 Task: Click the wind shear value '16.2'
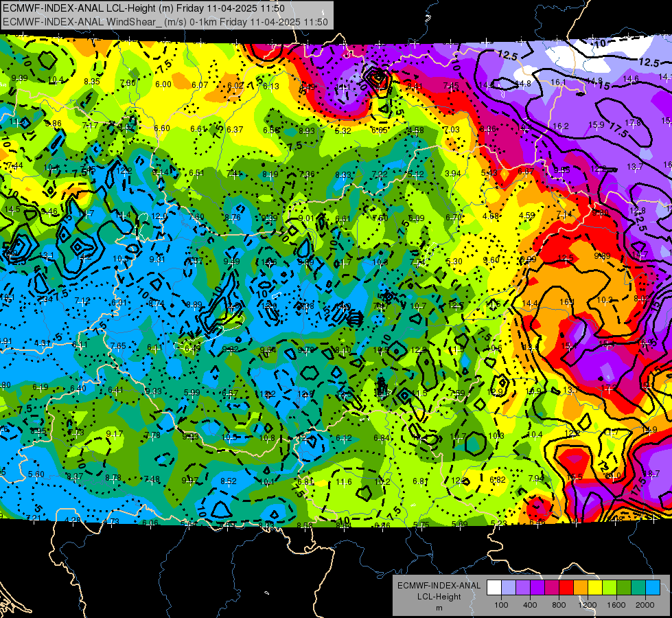coord(561,126)
